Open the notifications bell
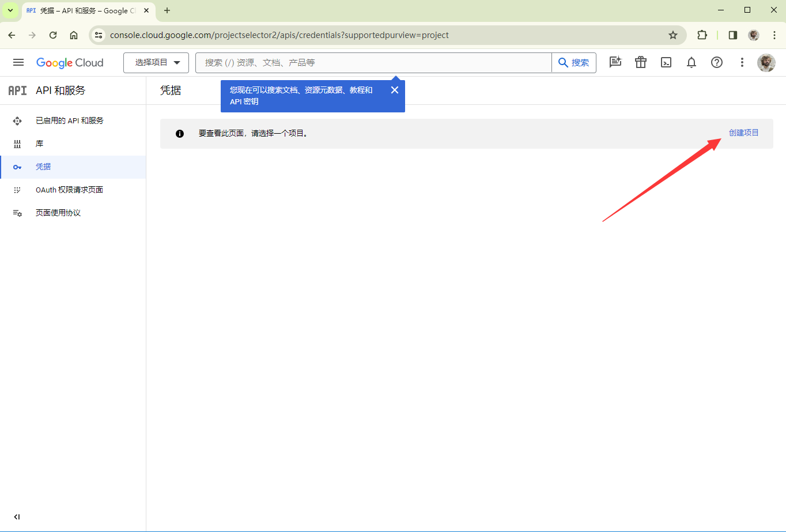The height and width of the screenshot is (532, 786). click(x=691, y=63)
